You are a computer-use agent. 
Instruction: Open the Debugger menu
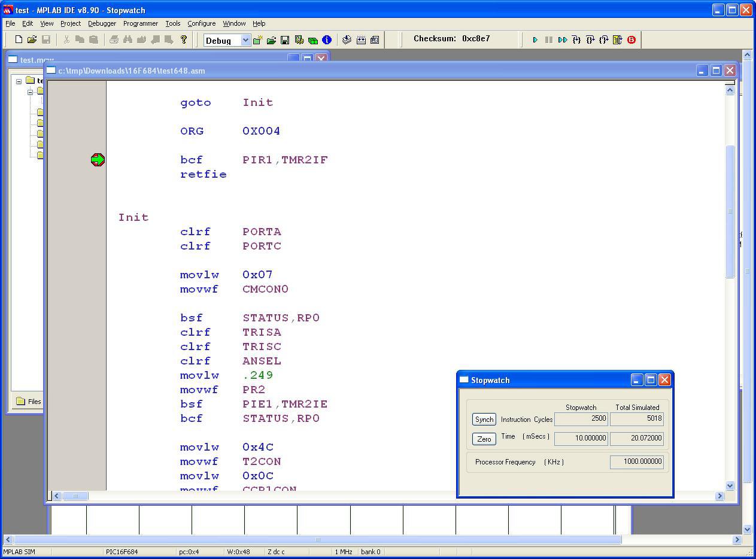point(102,23)
